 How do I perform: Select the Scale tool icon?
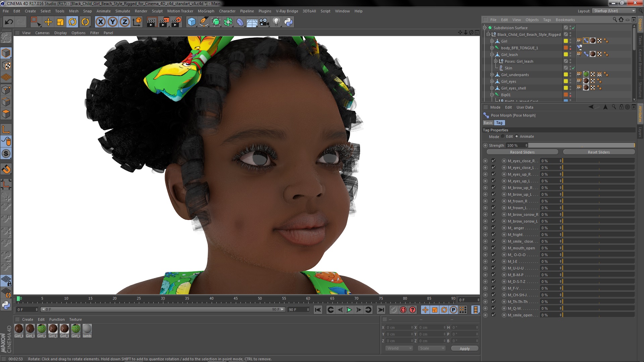60,22
